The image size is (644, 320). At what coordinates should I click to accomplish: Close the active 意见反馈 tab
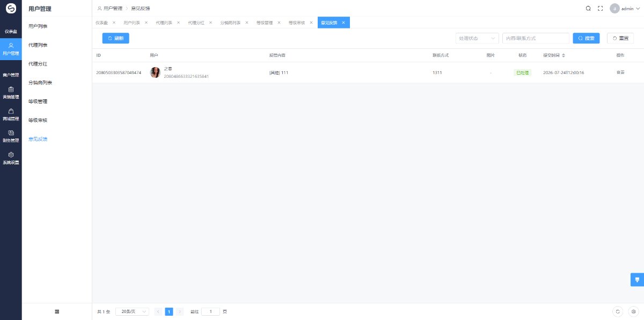pos(343,23)
